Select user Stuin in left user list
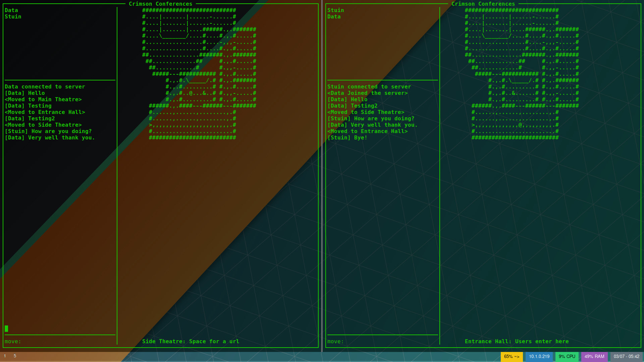This screenshot has width=644, height=362. click(13, 17)
